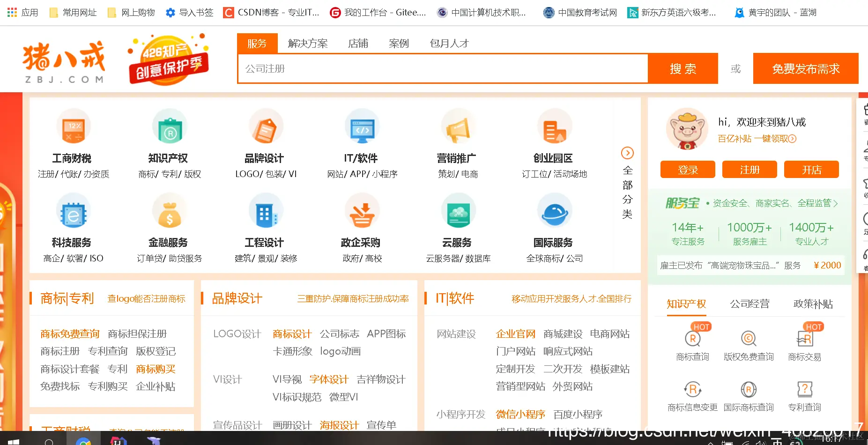Viewport: 868px width, 445px height.
Task: Open the 商标查询 HOT icon
Action: tap(692, 339)
